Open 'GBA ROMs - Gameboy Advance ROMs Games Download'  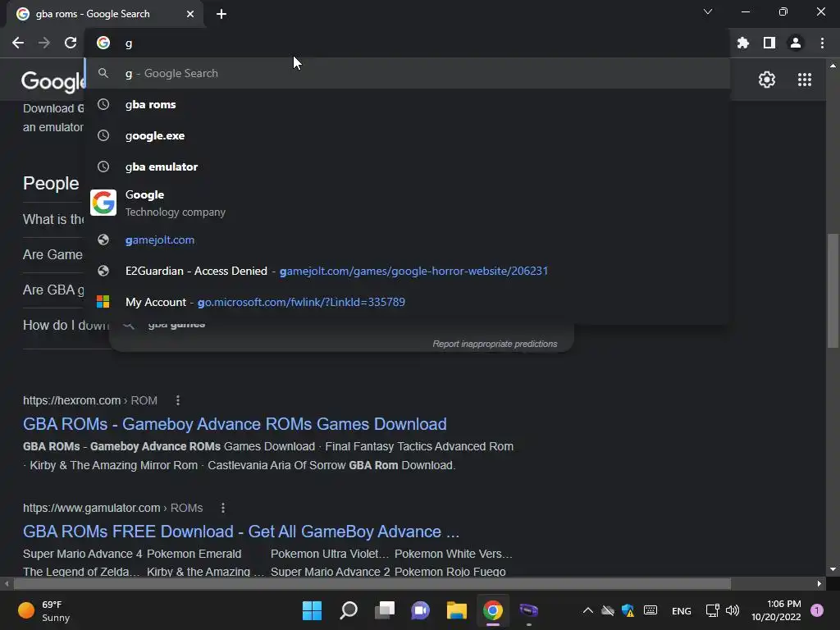click(x=235, y=424)
